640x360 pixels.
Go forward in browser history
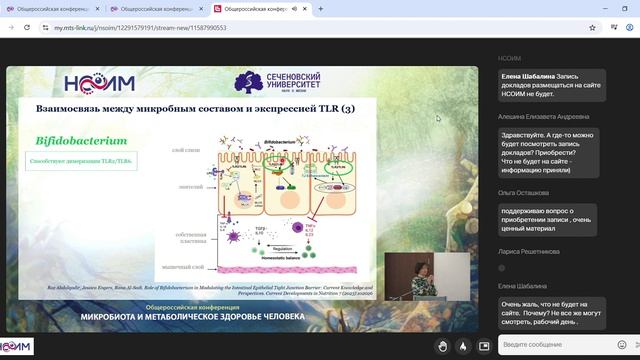coord(11,28)
